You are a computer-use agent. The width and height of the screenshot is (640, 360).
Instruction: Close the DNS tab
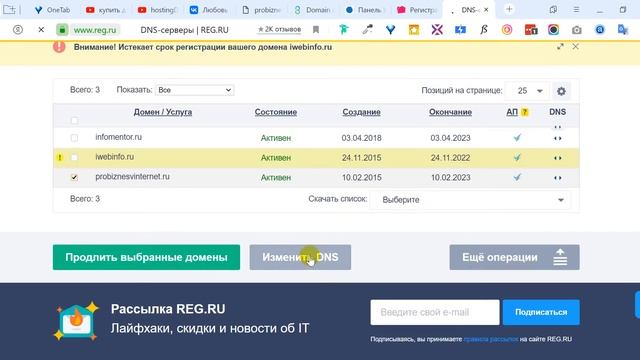point(486,10)
